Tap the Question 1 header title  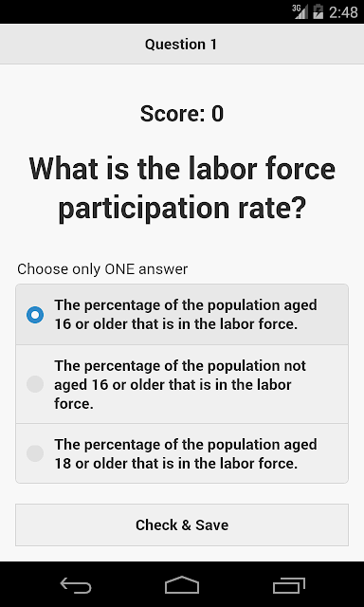(181, 45)
